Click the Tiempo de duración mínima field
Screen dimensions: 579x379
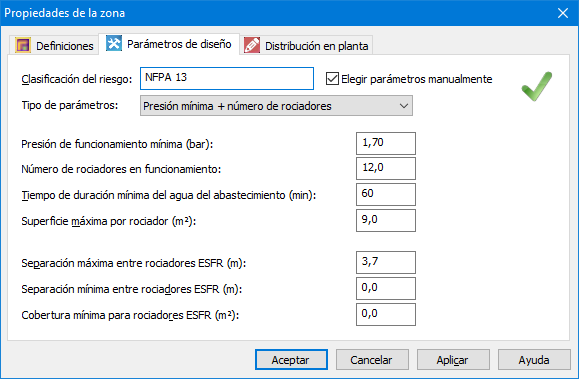pos(386,194)
